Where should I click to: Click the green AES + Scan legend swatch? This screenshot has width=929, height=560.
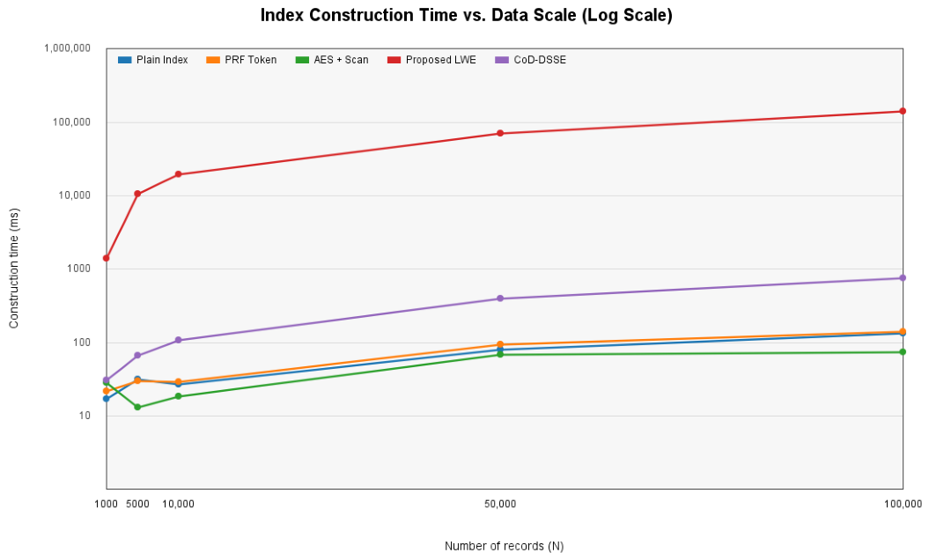(x=302, y=60)
